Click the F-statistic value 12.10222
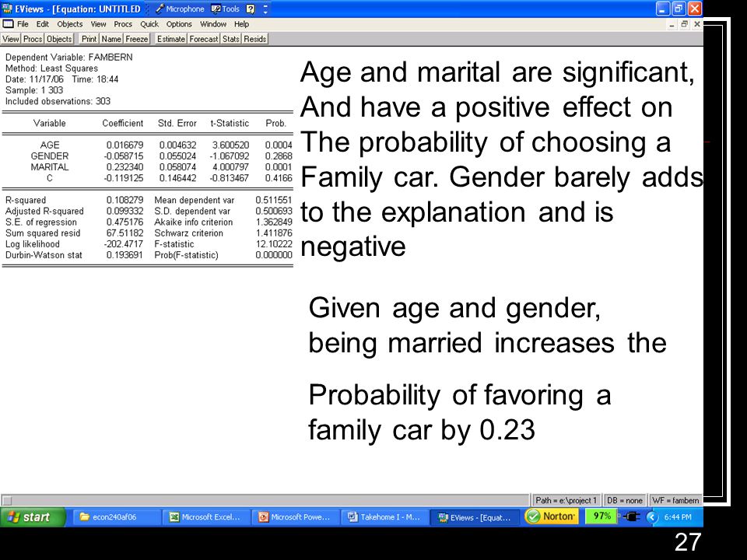 coord(274,243)
